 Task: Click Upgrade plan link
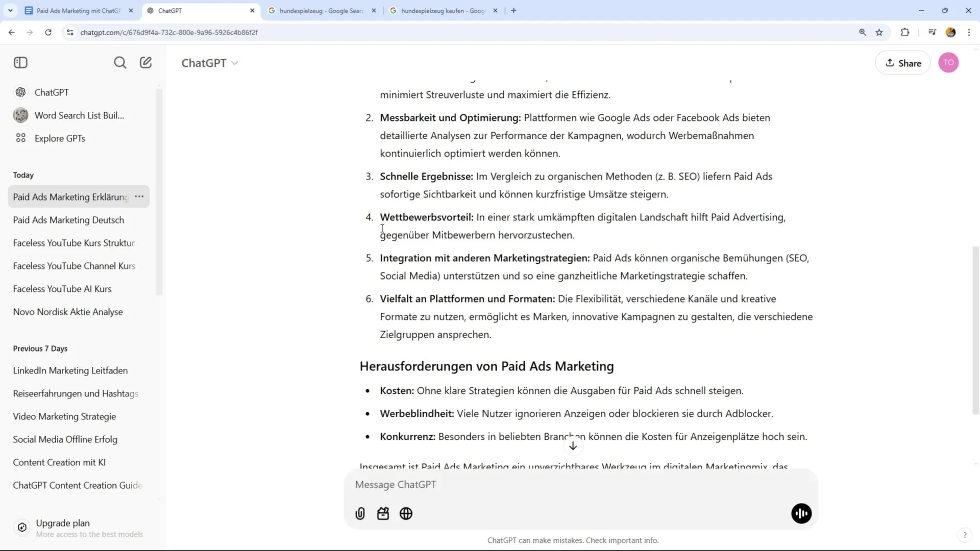[x=79, y=528]
